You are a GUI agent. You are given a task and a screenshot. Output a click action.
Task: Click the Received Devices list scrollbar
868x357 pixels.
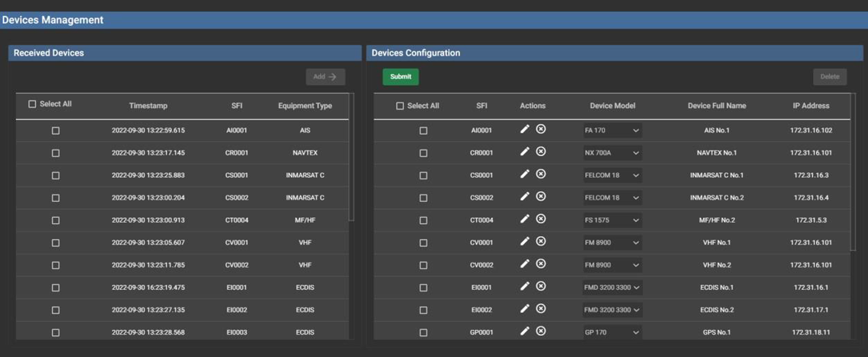tap(351, 158)
